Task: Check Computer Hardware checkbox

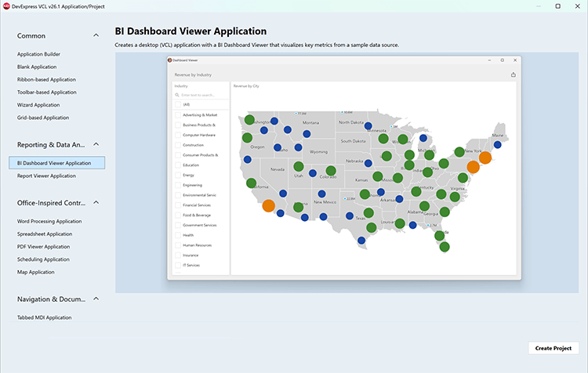Action: (x=178, y=135)
